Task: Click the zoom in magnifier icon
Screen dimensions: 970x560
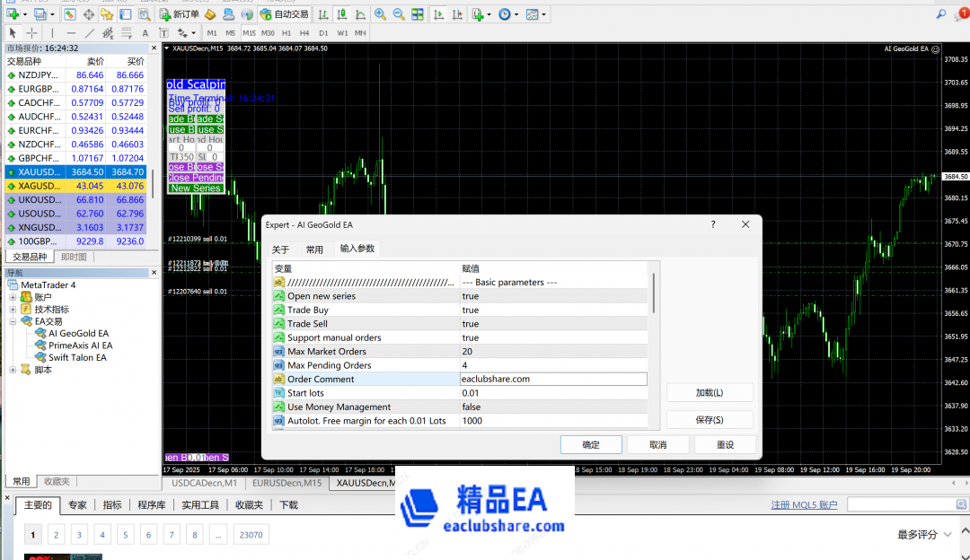Action: point(380,14)
